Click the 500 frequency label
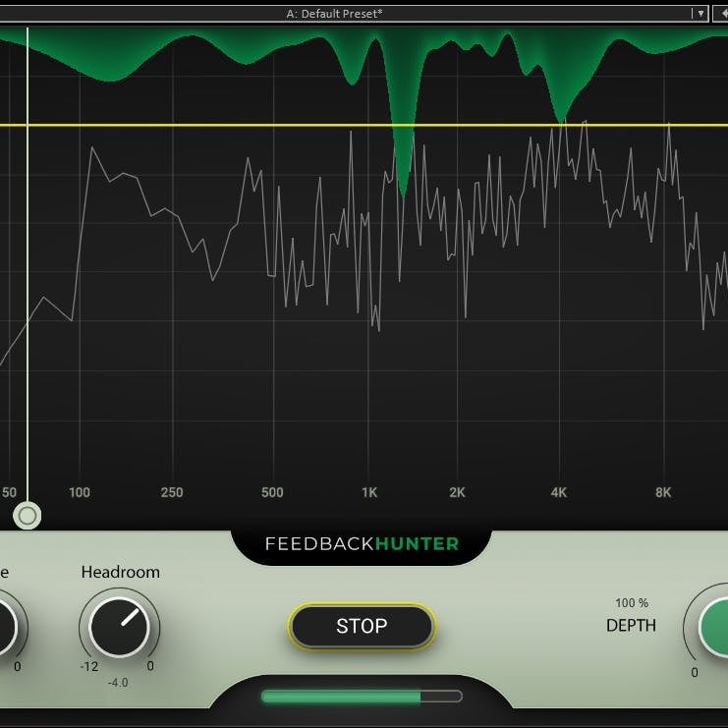728x728 pixels. [x=272, y=492]
